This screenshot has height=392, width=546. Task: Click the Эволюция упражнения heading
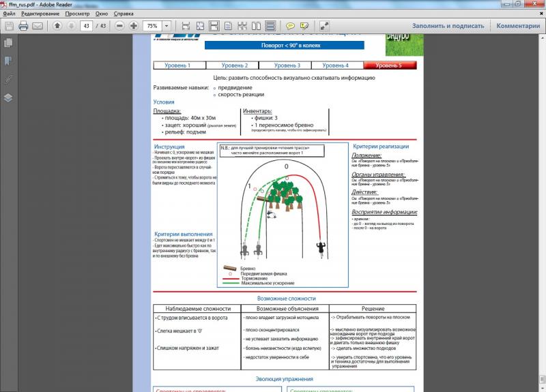coord(284,379)
